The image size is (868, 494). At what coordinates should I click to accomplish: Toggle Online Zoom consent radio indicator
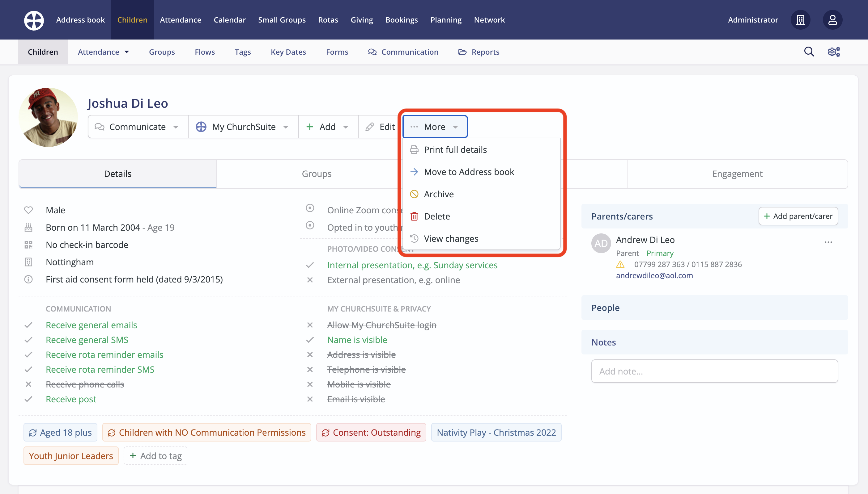(310, 208)
